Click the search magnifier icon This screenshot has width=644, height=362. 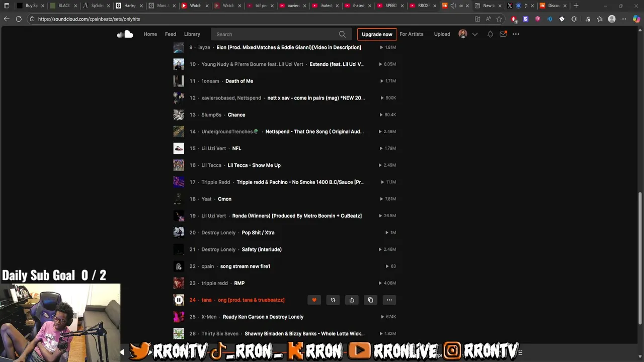[x=342, y=34]
